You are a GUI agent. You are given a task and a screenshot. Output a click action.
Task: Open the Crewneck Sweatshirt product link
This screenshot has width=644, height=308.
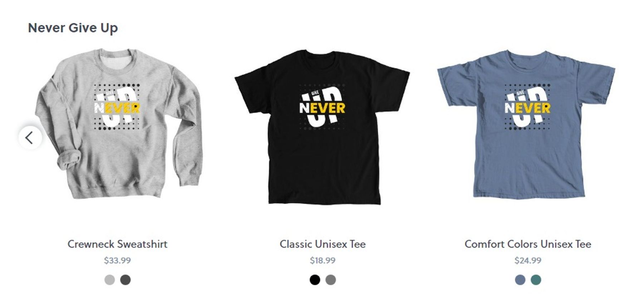[117, 244]
